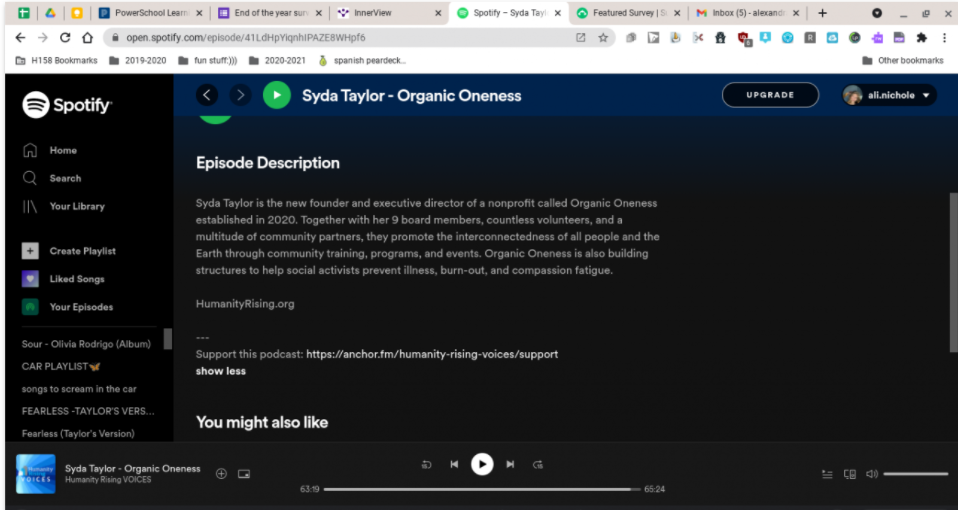The height and width of the screenshot is (510, 958).
Task: Close the Spotify browser tab
Action: click(557, 13)
